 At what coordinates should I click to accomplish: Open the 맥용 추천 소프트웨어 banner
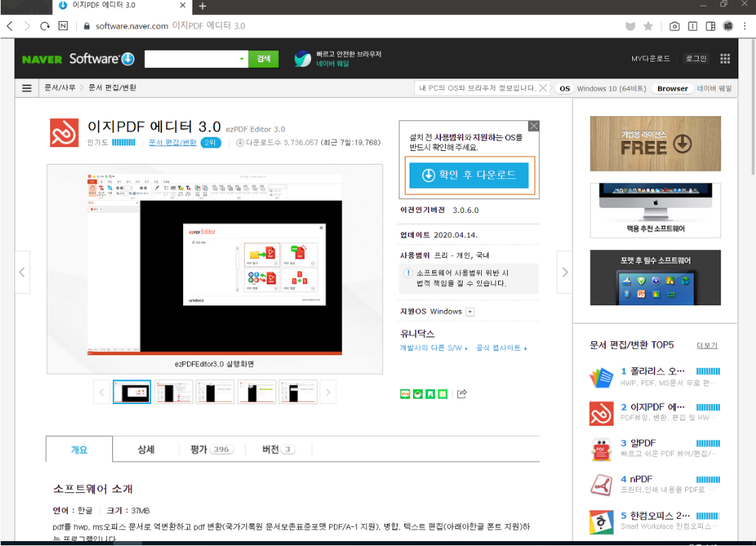pos(655,211)
